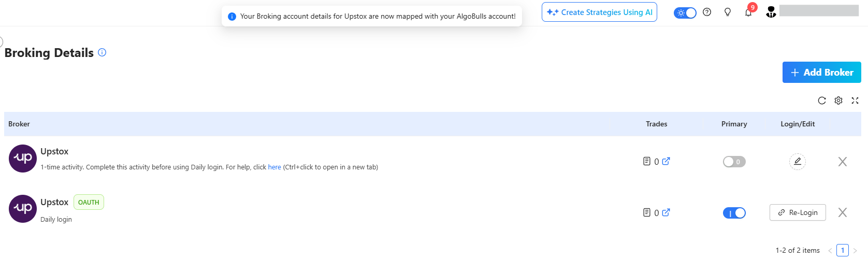Click the Login/Edit column header
Screen dimensions: 868x273
point(798,124)
